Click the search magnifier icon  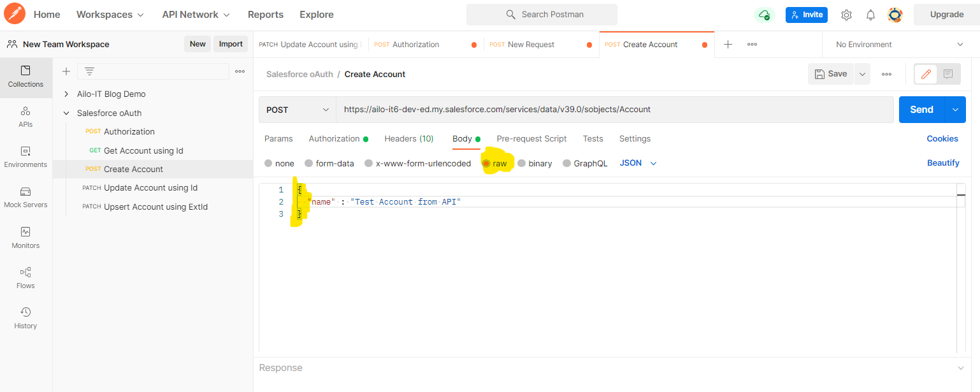511,14
